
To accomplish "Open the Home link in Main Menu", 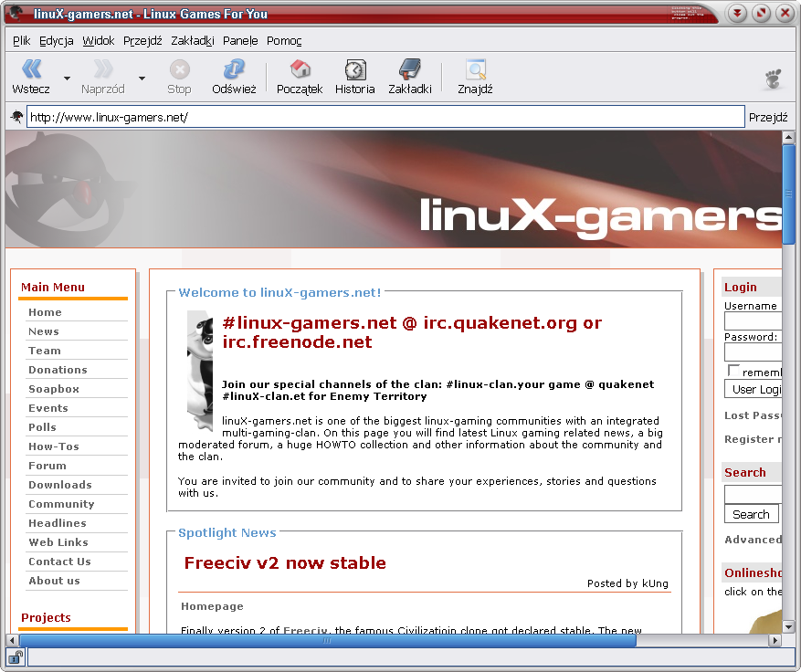I will click(x=45, y=312).
